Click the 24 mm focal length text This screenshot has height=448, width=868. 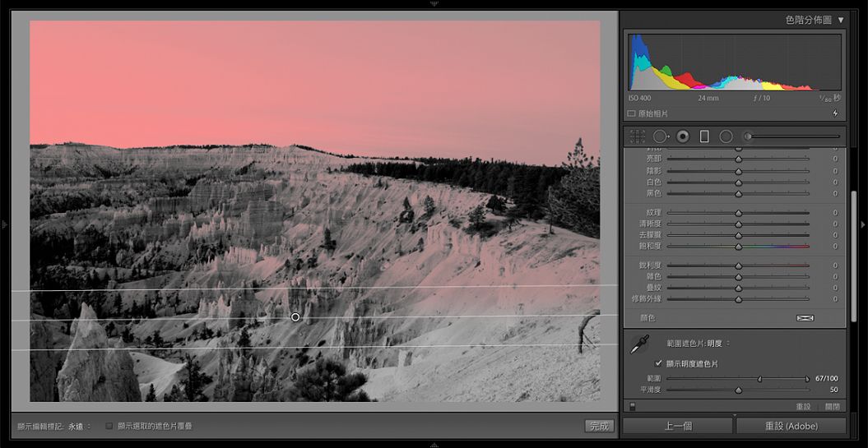(708, 98)
